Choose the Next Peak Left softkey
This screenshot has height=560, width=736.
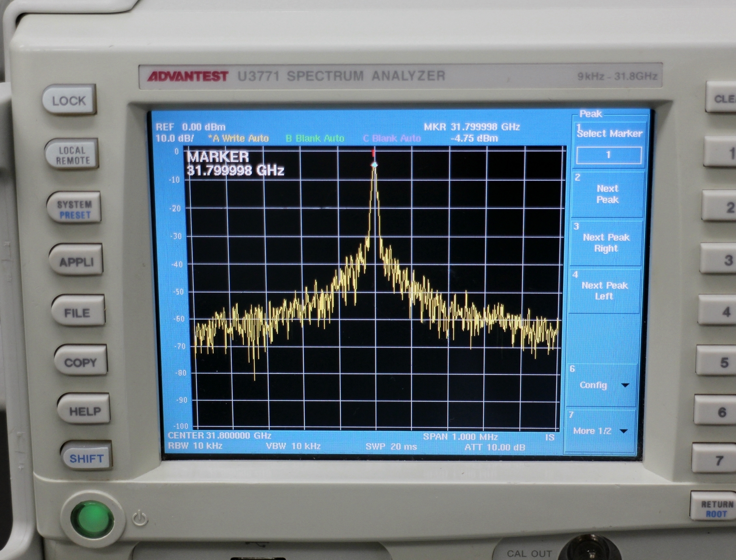[604, 290]
